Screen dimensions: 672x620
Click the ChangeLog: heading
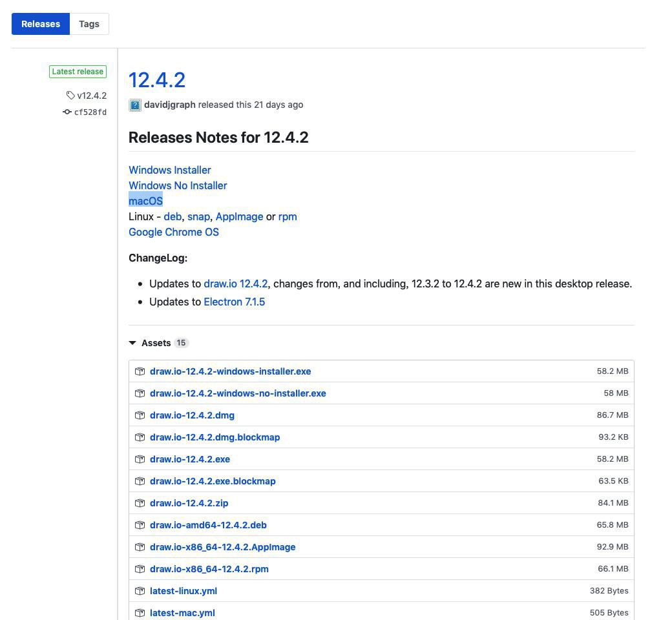click(x=158, y=258)
